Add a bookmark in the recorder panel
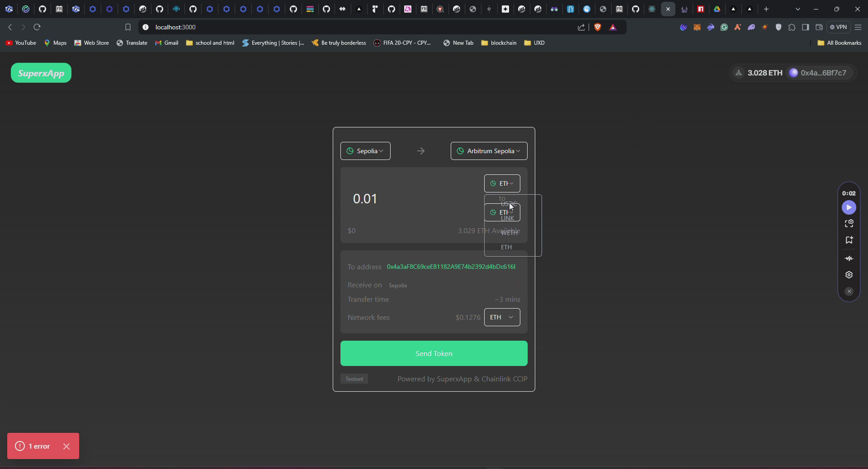 pyautogui.click(x=849, y=240)
